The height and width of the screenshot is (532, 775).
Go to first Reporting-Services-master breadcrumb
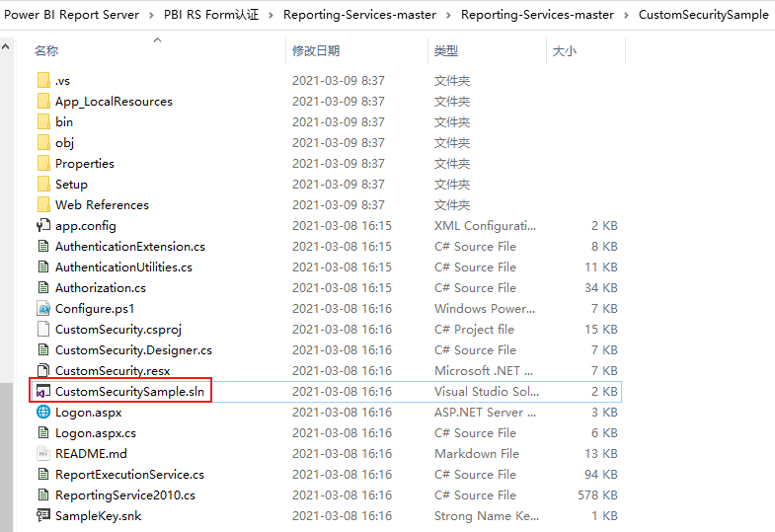(x=359, y=15)
